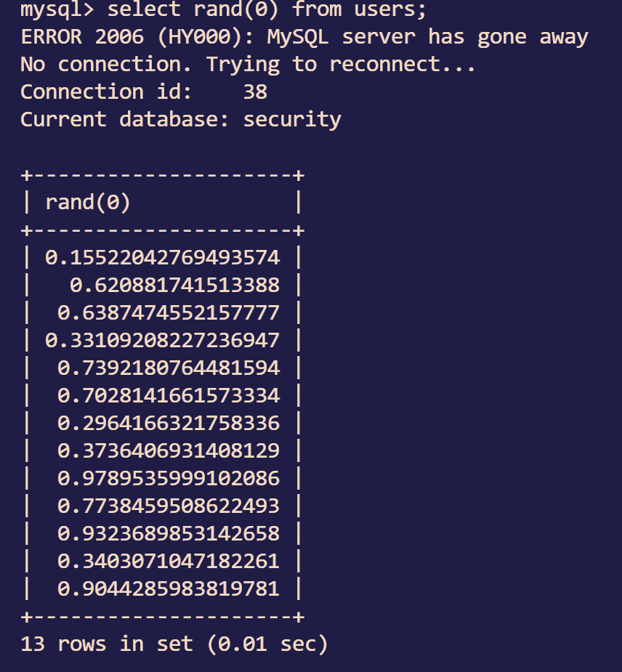622x672 pixels.
Task: Click the value 0.9323689853142658
Action: click(x=169, y=534)
